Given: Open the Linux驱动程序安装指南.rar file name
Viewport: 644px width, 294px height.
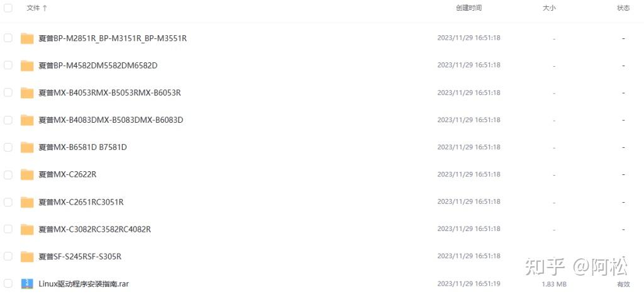Looking at the screenshot, I should click(84, 284).
